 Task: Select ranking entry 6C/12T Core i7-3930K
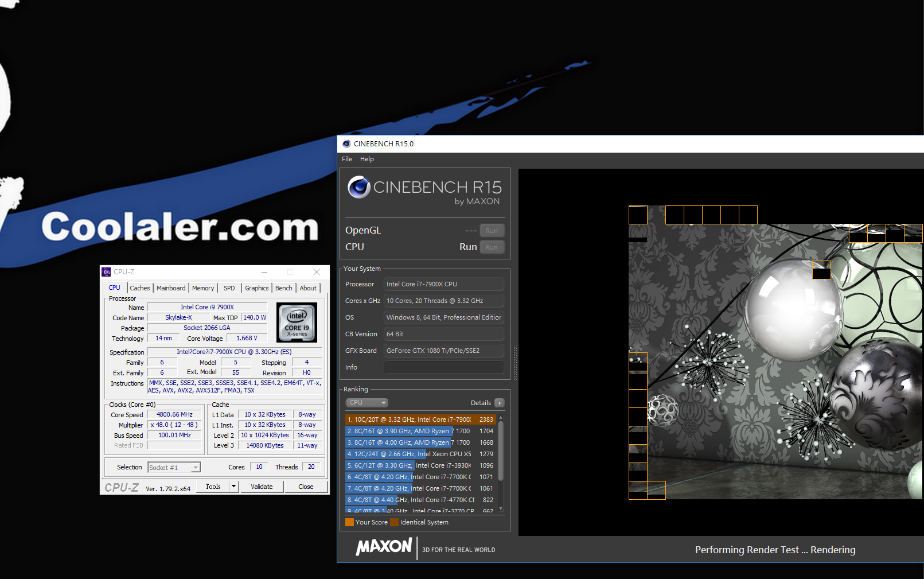pyautogui.click(x=420, y=465)
